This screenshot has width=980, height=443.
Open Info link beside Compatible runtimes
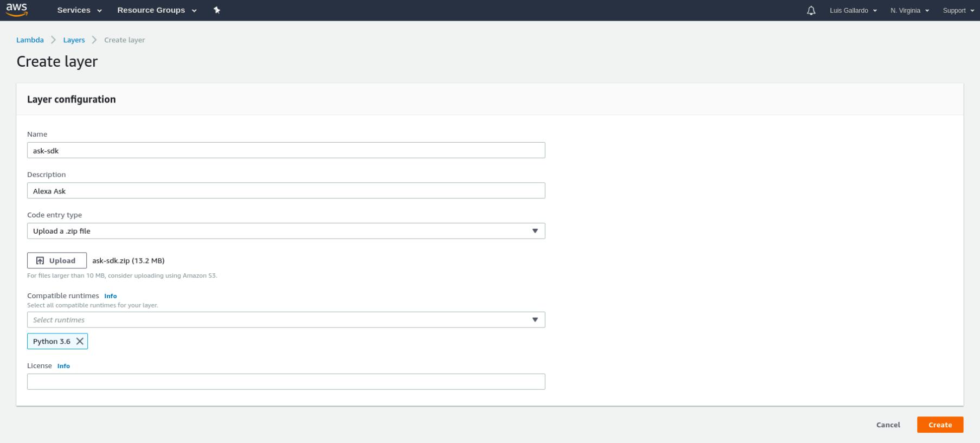click(x=111, y=296)
